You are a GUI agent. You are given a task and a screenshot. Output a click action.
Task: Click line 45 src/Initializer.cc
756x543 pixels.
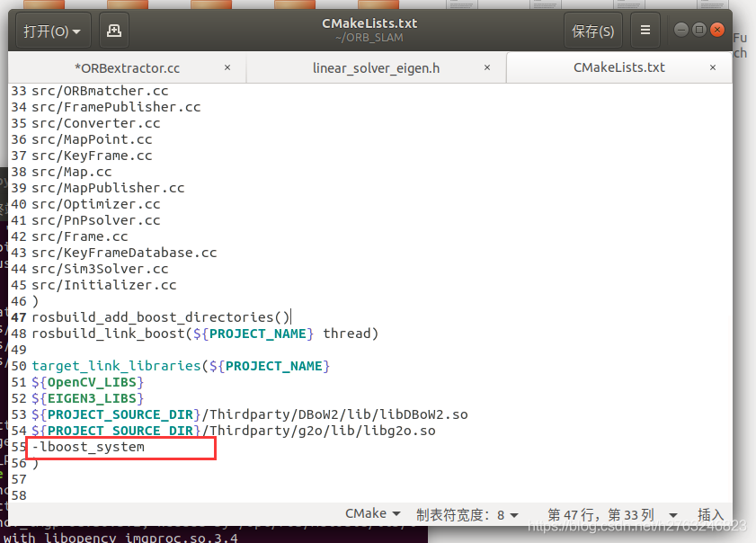[x=104, y=285]
